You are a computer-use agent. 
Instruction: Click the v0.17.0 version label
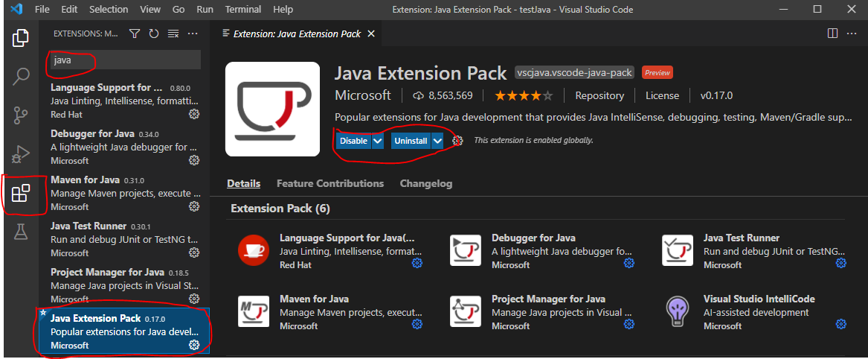pos(716,95)
